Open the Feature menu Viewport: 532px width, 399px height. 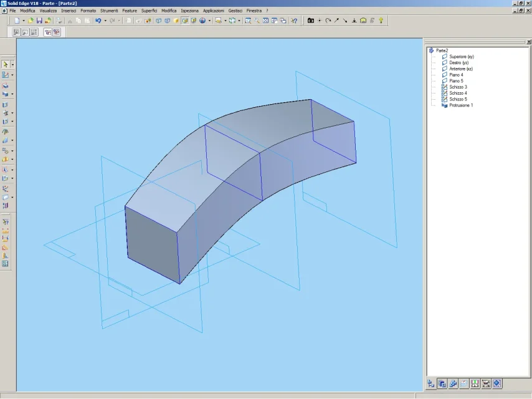coord(130,11)
